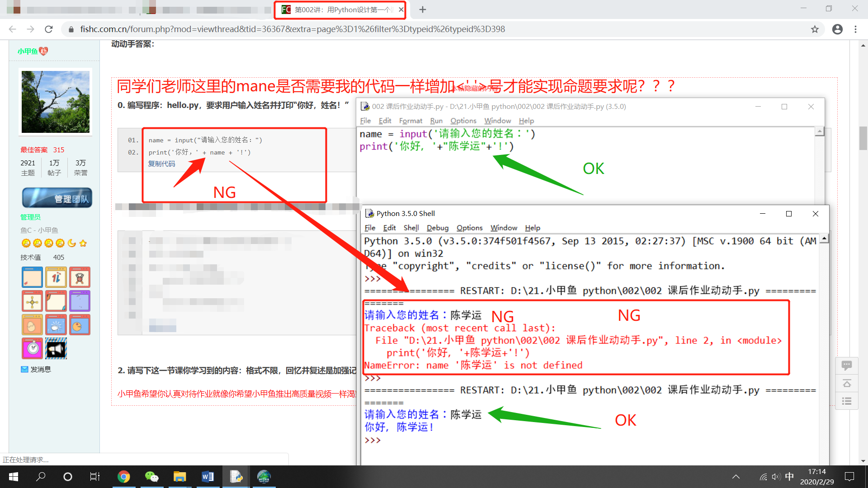868x488 pixels.
Task: Click the 管理团队 badge
Action: pyautogui.click(x=57, y=198)
